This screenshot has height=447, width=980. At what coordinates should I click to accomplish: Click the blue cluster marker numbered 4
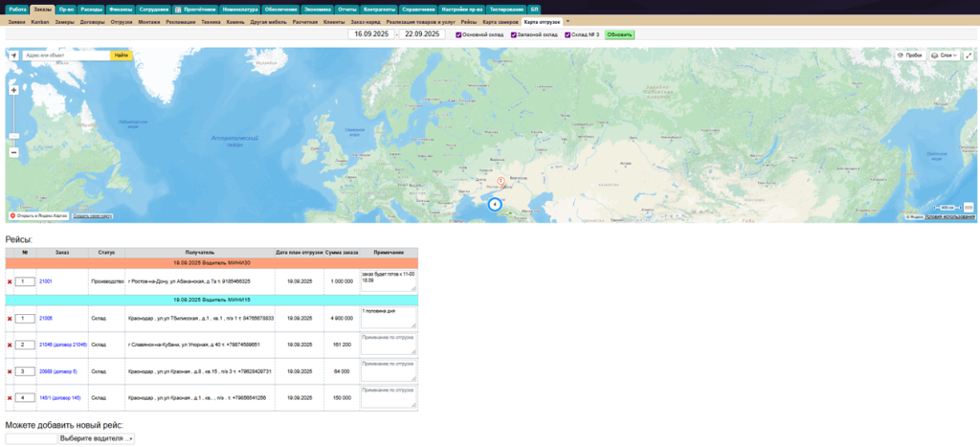coord(495,204)
